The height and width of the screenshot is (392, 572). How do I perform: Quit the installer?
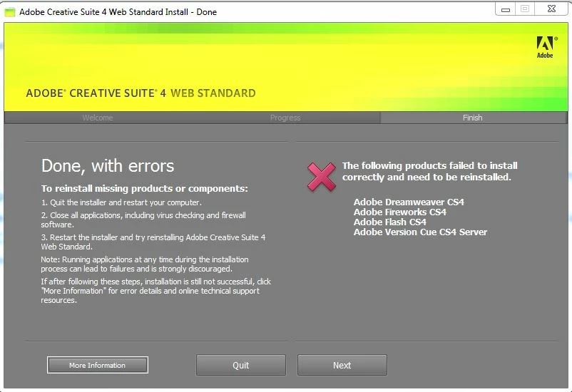point(241,365)
